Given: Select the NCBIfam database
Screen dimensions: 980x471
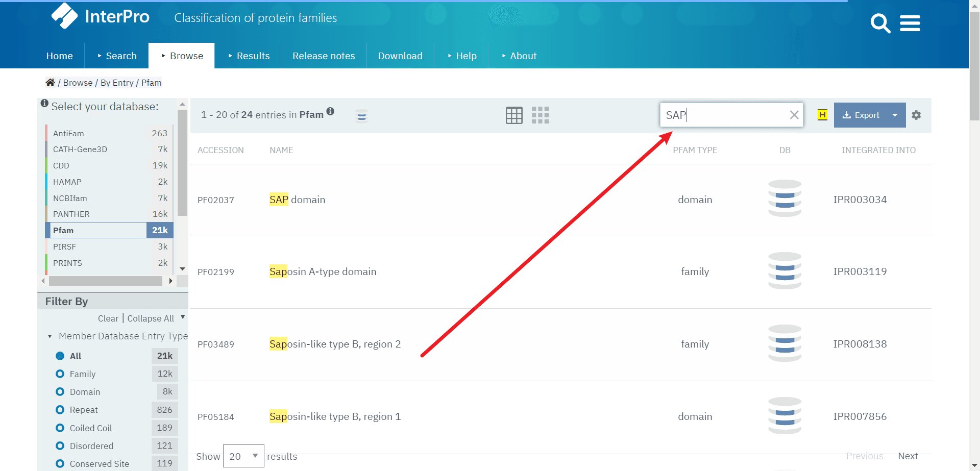Looking at the screenshot, I should click(x=109, y=198).
